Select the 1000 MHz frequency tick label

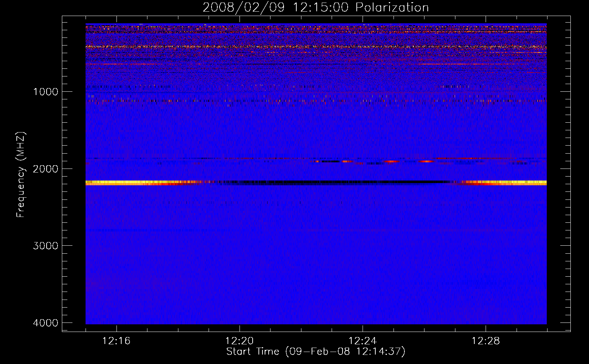46,92
